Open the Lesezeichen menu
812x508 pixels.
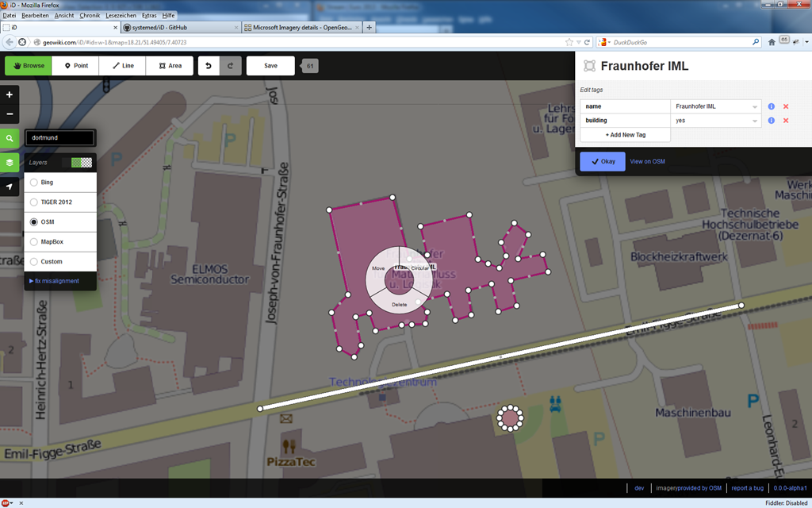(x=121, y=16)
